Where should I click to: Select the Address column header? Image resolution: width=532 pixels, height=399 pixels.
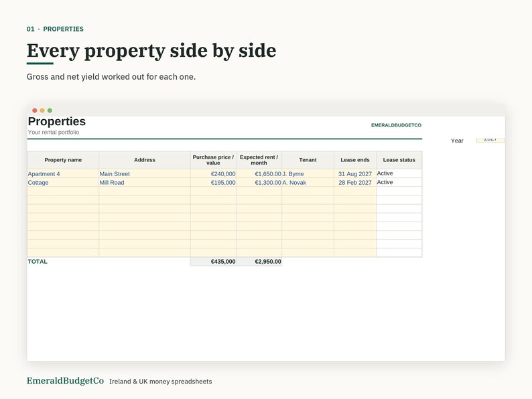(x=145, y=160)
